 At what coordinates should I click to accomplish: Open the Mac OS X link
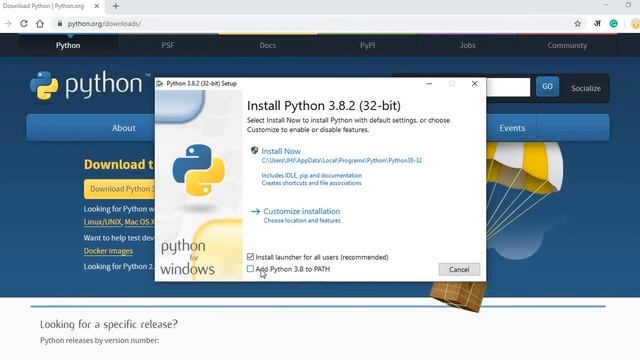tap(140, 222)
